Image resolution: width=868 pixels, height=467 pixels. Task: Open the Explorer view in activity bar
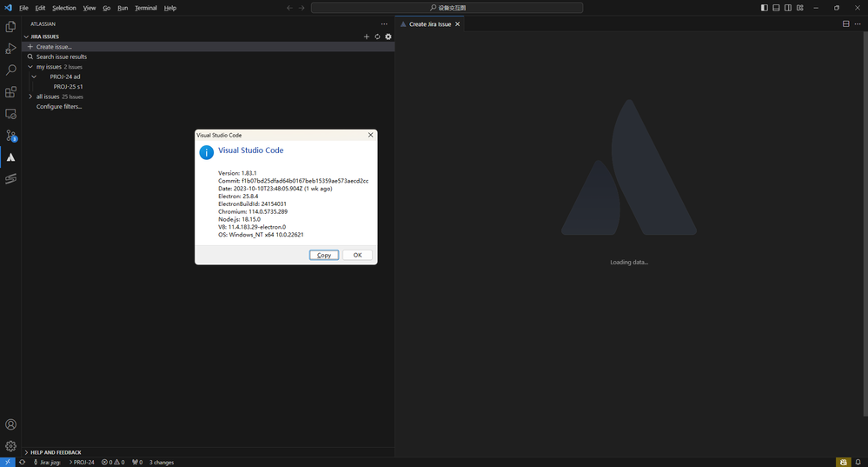tap(10, 27)
